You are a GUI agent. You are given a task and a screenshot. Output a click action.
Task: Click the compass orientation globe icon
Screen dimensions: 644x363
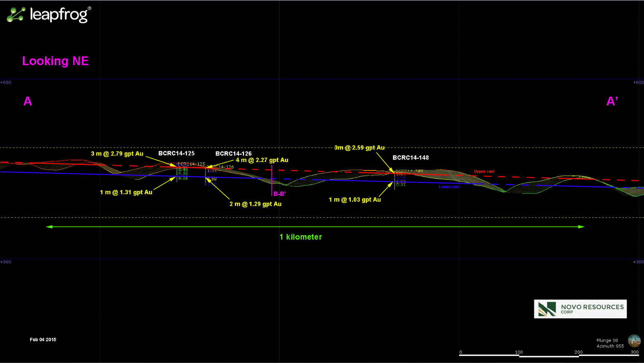coord(634,341)
